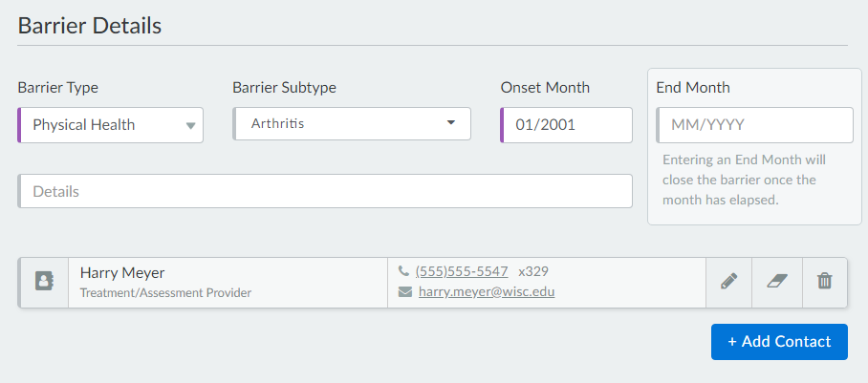Click the address book contact icon
Image resolution: width=868 pixels, height=383 pixels.
coord(44,282)
